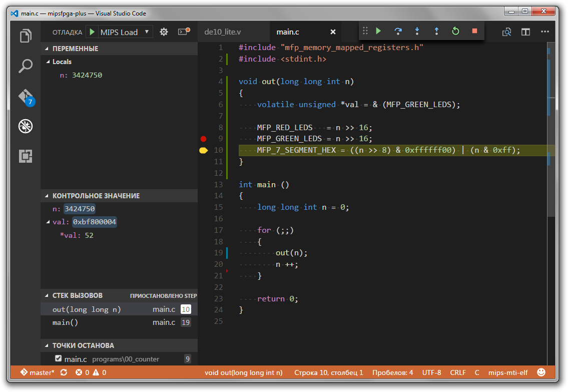The image size is (568, 392).
Task: Click Step Into in the debug toolbar
Action: click(x=417, y=32)
